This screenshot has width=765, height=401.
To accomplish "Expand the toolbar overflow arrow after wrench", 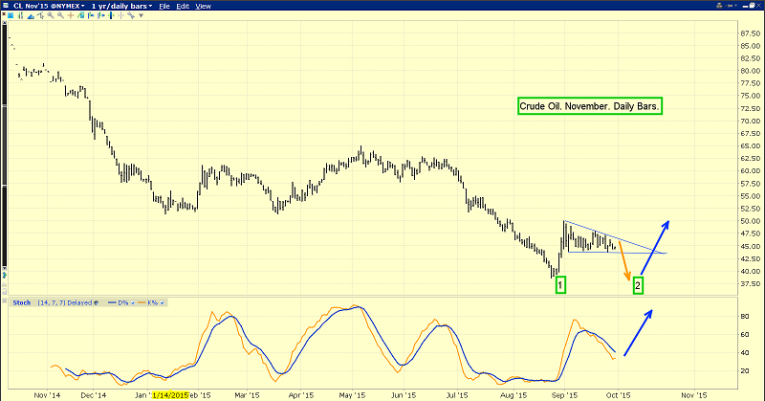I will click(141, 15).
